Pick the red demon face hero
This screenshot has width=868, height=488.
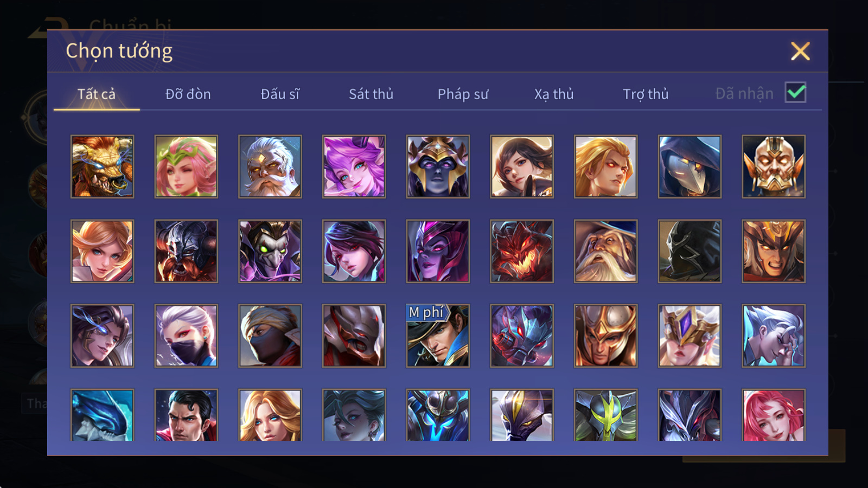click(x=522, y=251)
